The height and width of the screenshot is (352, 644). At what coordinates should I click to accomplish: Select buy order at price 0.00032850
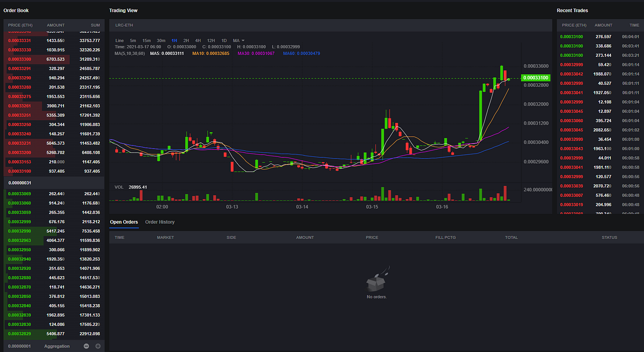tap(54, 296)
